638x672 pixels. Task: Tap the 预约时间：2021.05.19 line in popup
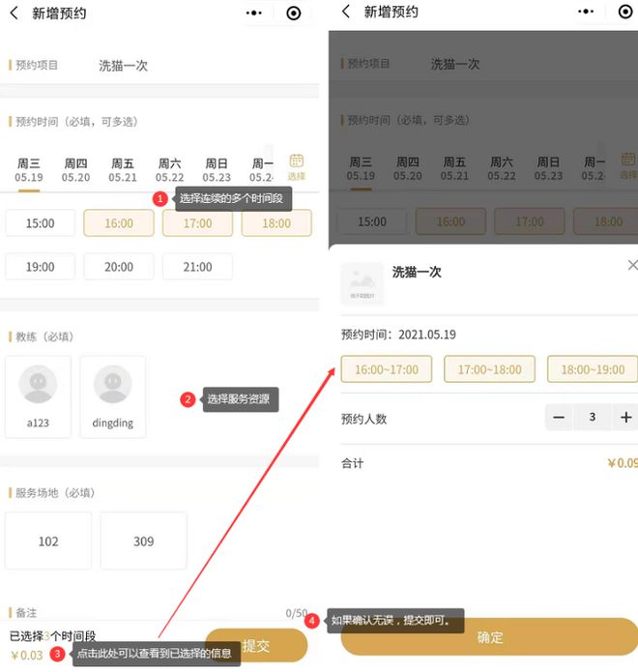(398, 335)
